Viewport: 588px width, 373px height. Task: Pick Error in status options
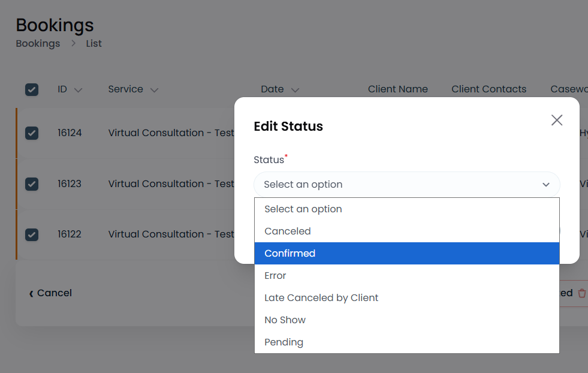407,275
